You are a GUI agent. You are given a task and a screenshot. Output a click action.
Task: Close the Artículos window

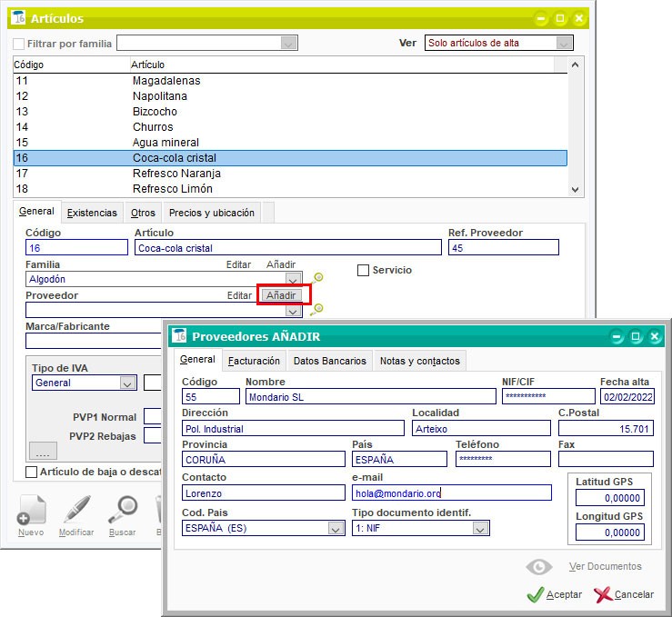click(579, 18)
